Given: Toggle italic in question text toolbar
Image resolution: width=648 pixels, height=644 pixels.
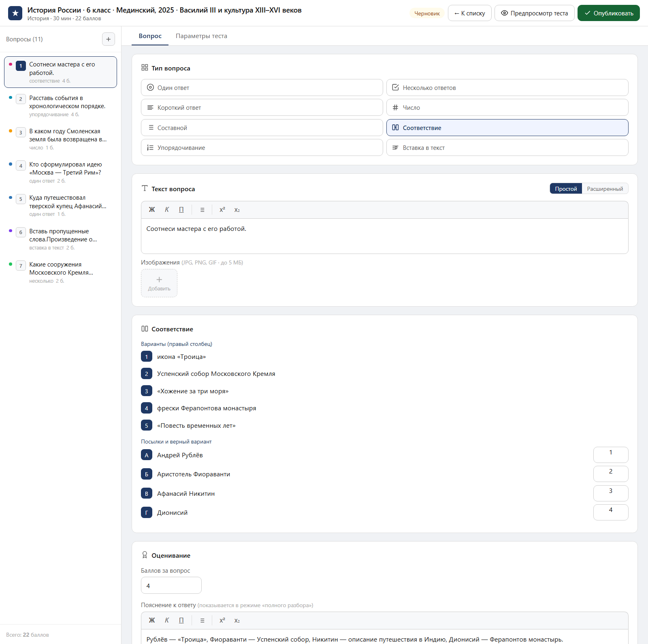Looking at the screenshot, I should tap(167, 210).
